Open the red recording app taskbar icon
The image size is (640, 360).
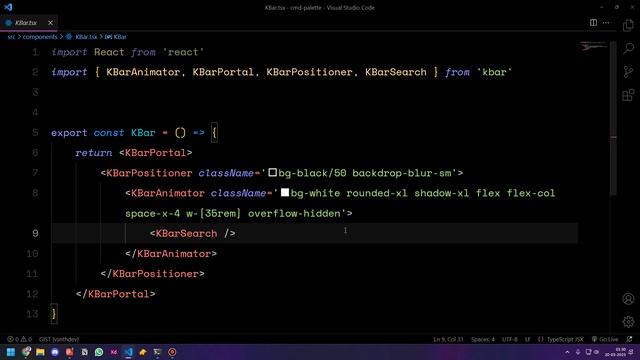(172, 352)
